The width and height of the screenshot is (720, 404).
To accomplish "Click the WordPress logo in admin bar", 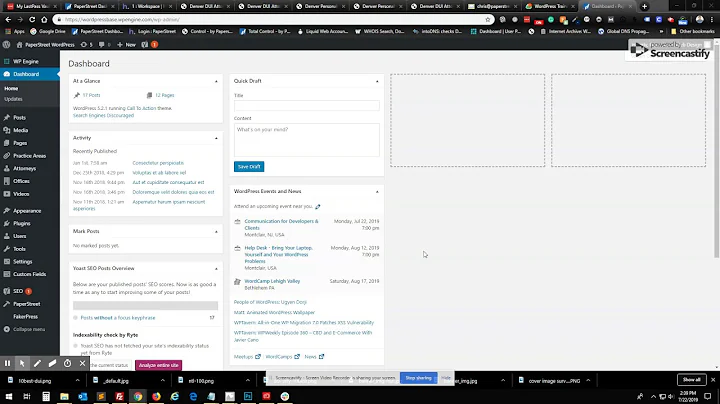I will point(6,45).
